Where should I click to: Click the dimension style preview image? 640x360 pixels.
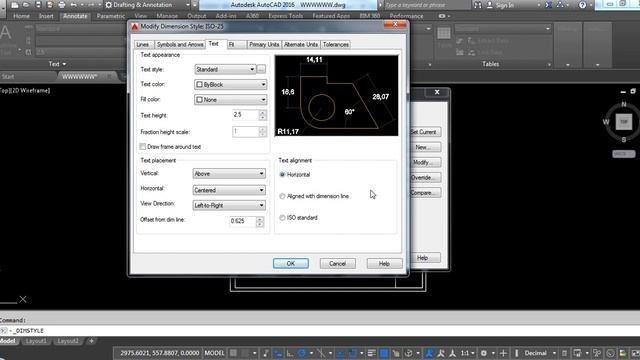coord(336,96)
